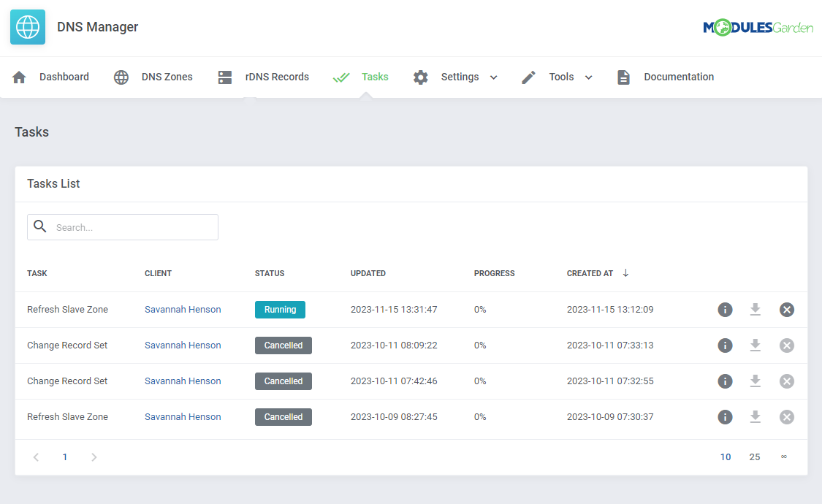Click cancel icon for task created 2023-10-11 07:32:55
This screenshot has height=504, width=822.
787,381
